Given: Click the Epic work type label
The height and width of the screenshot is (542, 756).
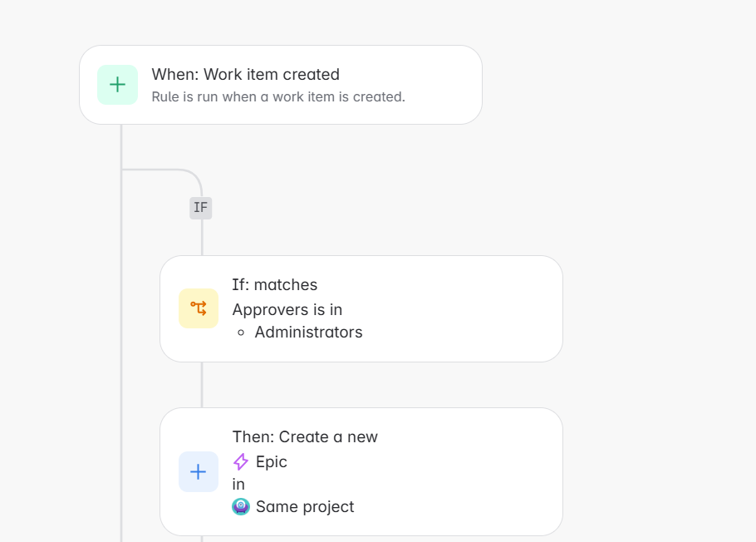Looking at the screenshot, I should [x=272, y=462].
